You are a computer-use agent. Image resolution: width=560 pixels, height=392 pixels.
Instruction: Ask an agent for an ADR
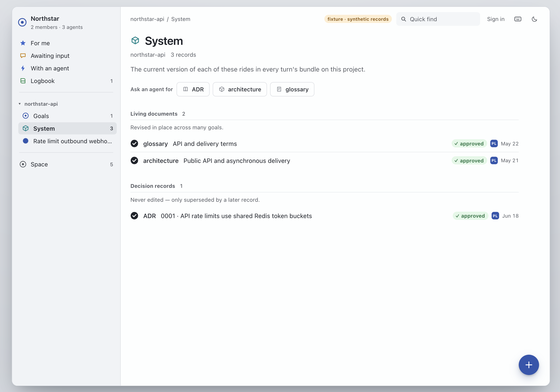point(193,89)
